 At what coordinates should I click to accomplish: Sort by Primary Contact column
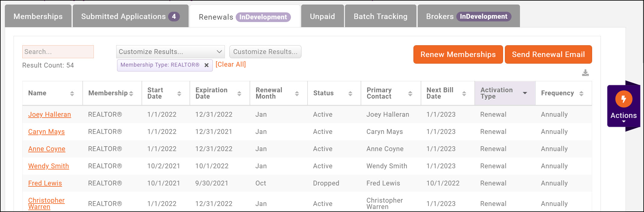(410, 93)
